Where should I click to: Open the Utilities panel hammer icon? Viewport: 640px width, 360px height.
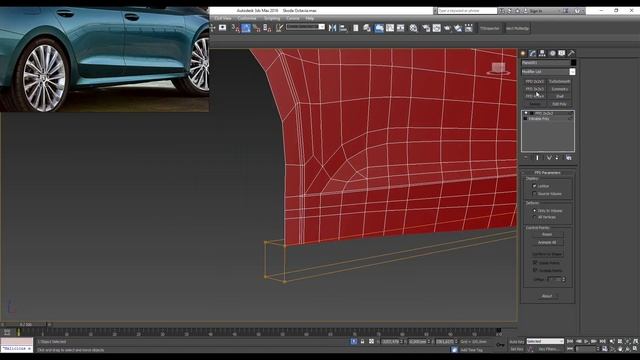click(x=571, y=53)
